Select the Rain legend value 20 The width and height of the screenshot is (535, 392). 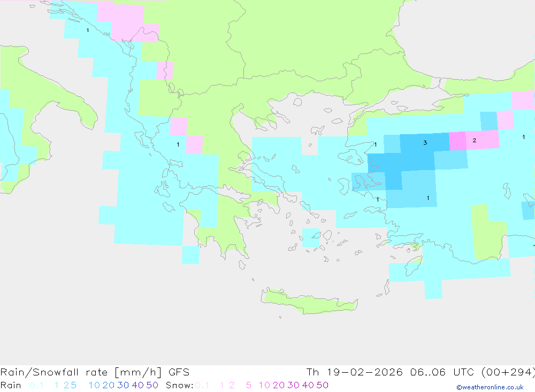tap(108, 385)
